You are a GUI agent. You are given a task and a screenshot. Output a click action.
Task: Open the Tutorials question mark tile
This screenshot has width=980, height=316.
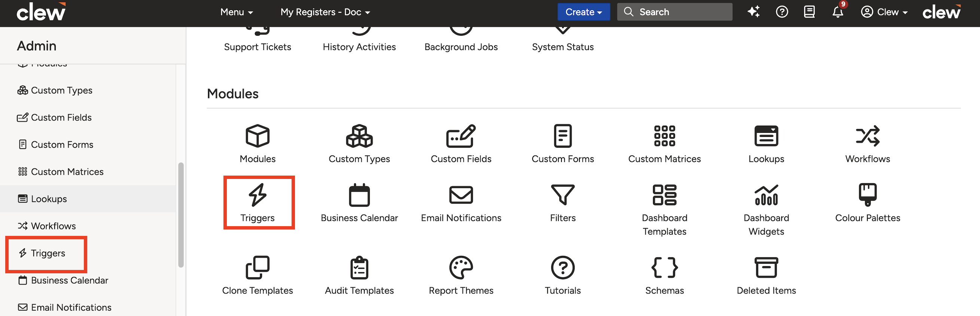(563, 268)
